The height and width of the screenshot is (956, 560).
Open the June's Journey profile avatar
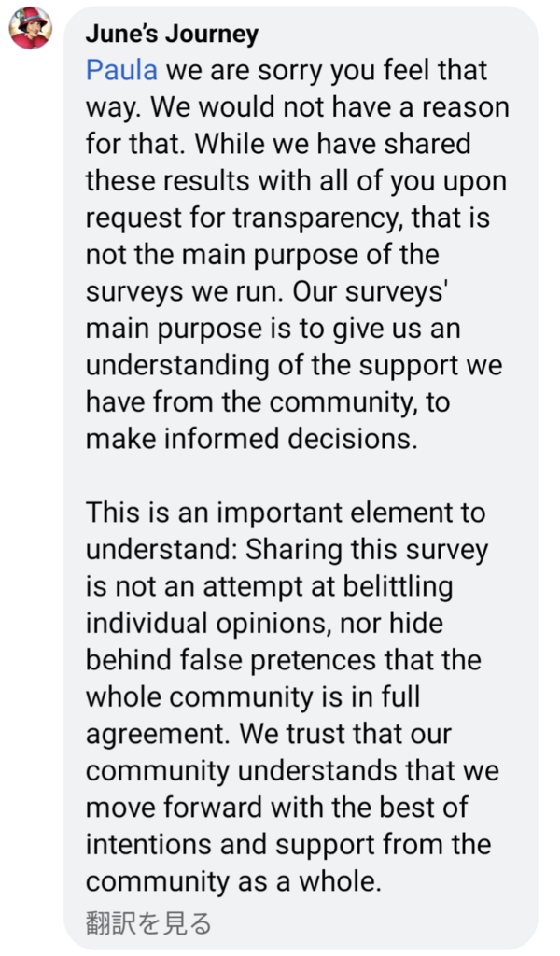point(31,28)
